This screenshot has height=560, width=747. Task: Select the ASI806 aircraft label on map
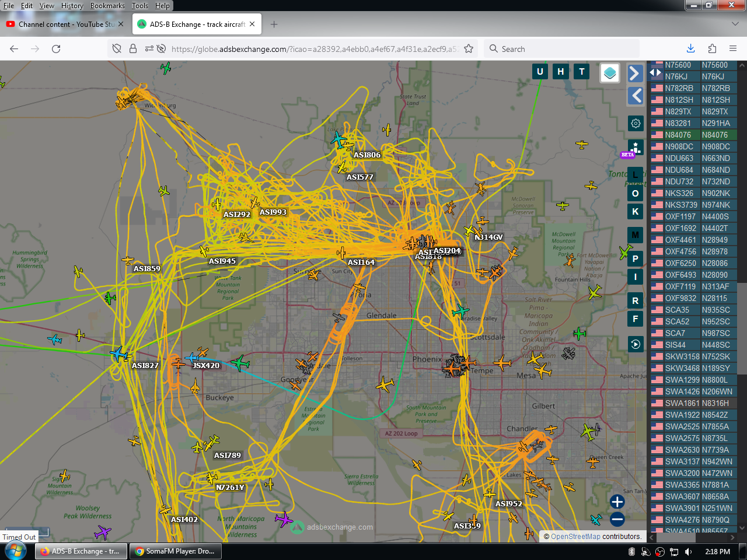(x=367, y=155)
